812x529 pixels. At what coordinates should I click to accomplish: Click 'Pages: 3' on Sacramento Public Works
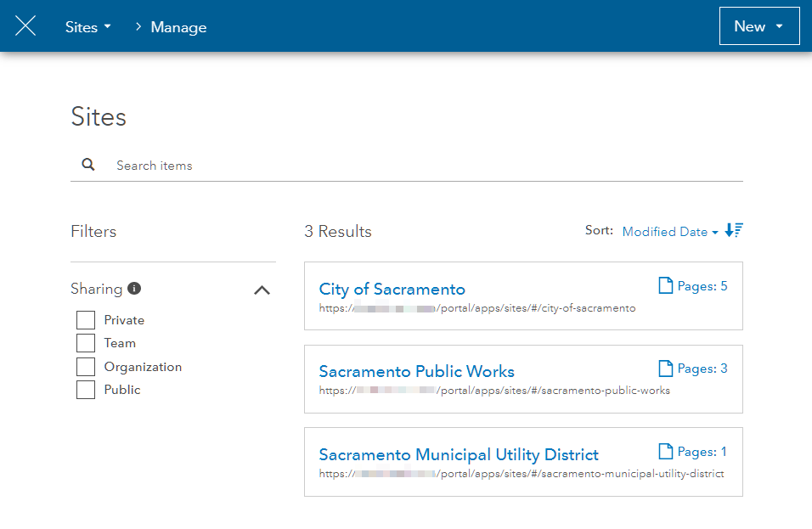[x=702, y=369]
